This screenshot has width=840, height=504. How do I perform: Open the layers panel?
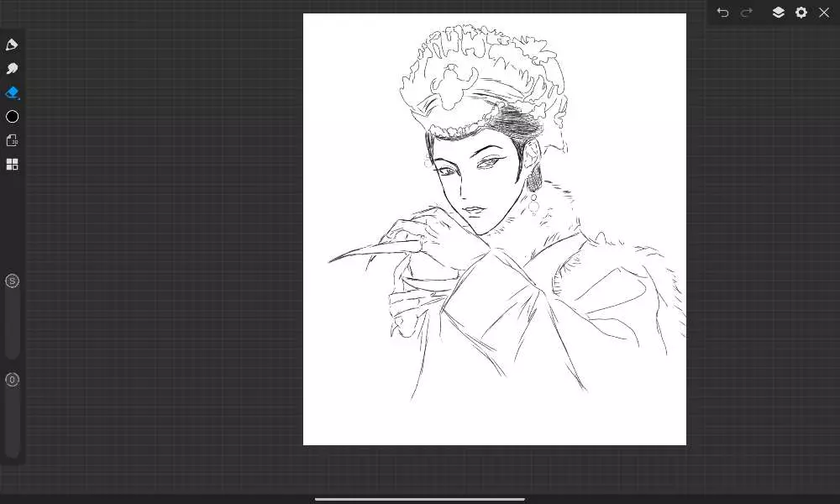(x=779, y=13)
